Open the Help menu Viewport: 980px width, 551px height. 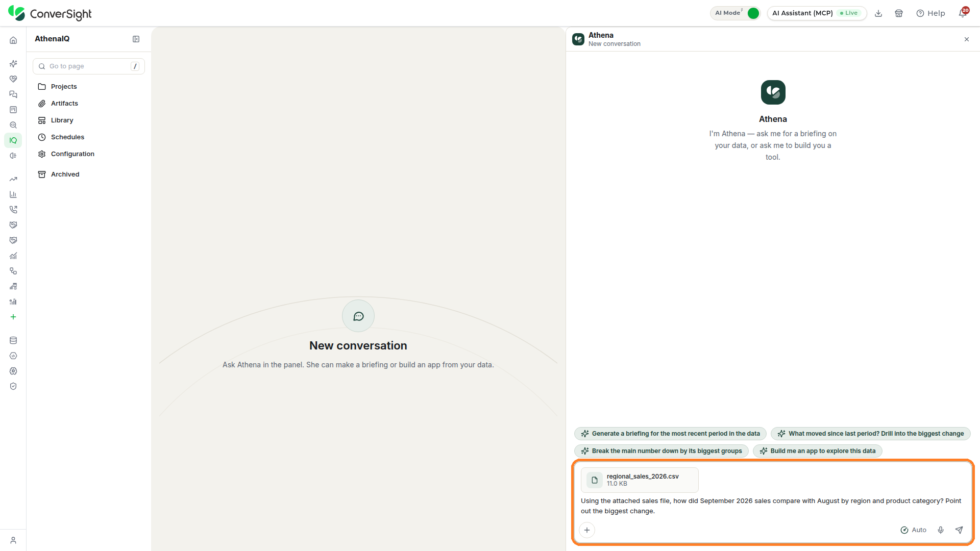click(x=930, y=13)
